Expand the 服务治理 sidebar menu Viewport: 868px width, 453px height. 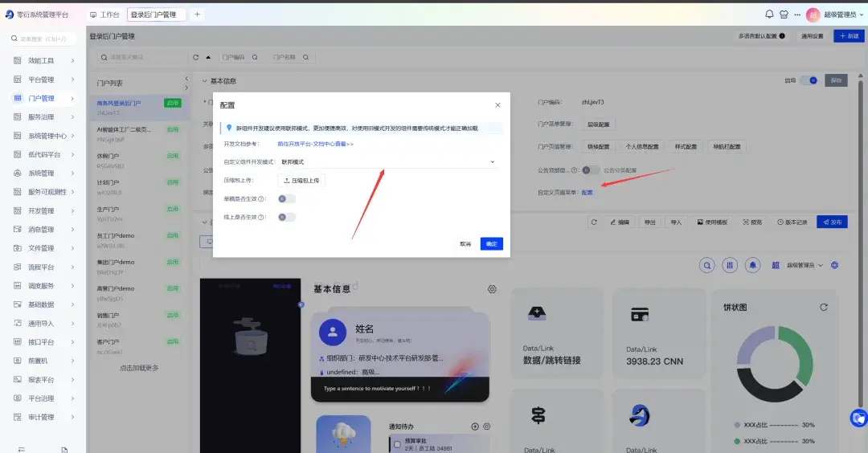[x=43, y=116]
